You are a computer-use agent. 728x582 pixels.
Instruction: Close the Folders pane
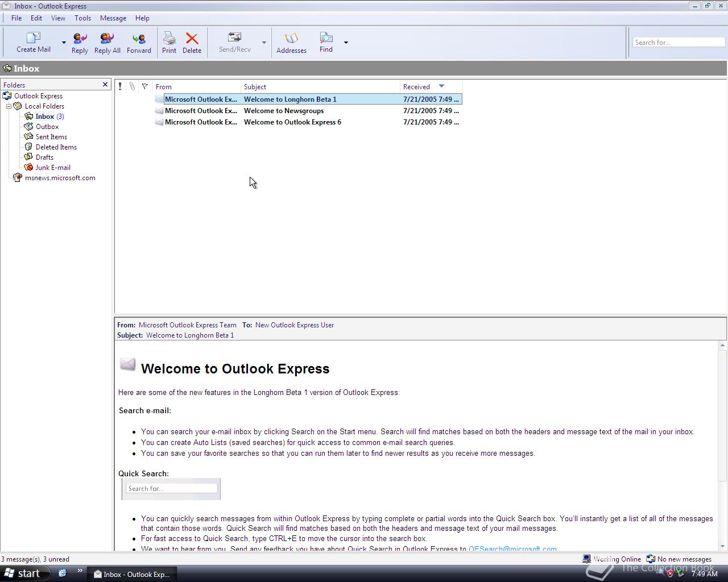click(105, 85)
